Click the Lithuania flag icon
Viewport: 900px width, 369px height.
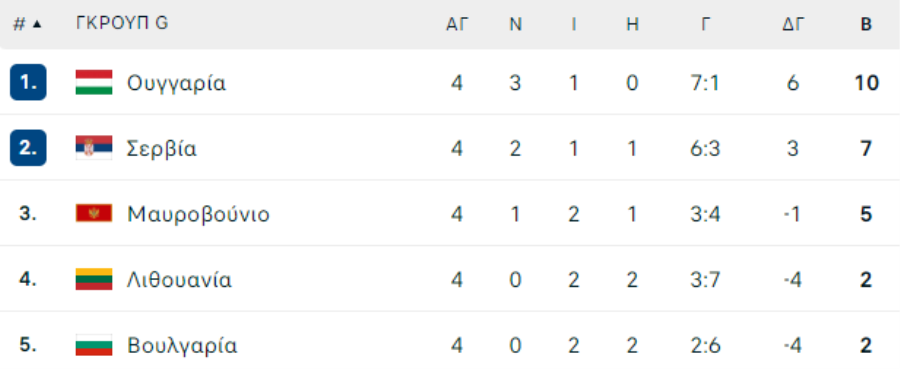pos(94,279)
